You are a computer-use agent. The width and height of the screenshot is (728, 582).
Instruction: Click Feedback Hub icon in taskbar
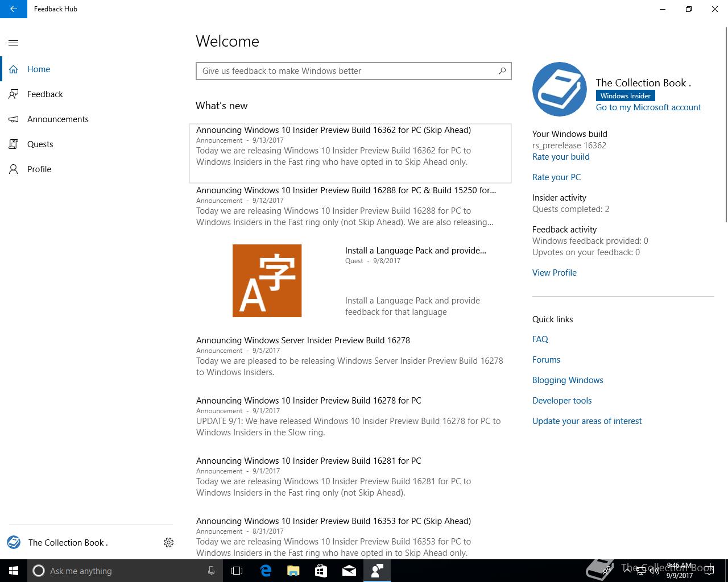pyautogui.click(x=377, y=571)
